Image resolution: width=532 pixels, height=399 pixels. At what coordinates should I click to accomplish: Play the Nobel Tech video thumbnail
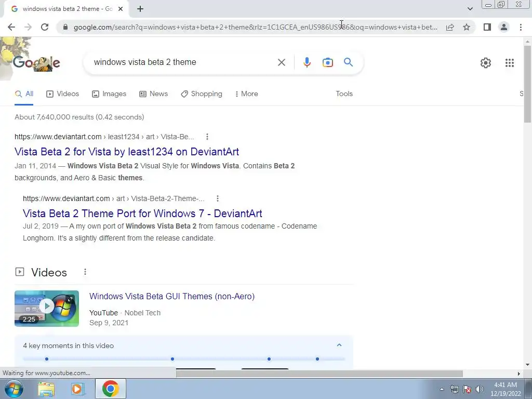coord(47,309)
